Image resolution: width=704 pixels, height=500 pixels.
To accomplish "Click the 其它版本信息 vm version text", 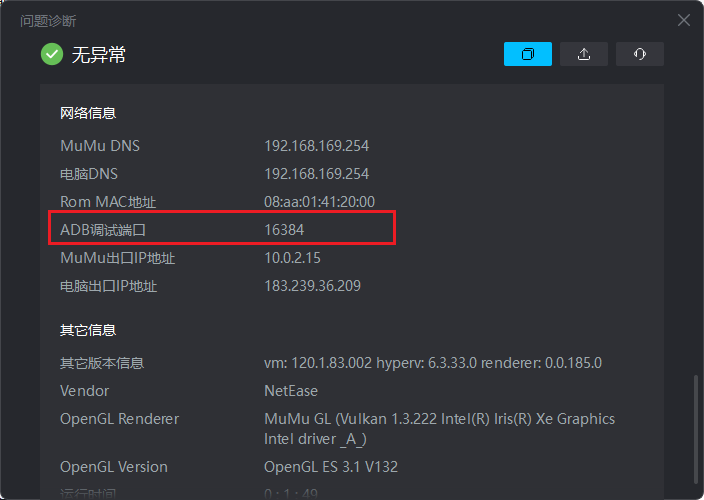I will point(432,363).
